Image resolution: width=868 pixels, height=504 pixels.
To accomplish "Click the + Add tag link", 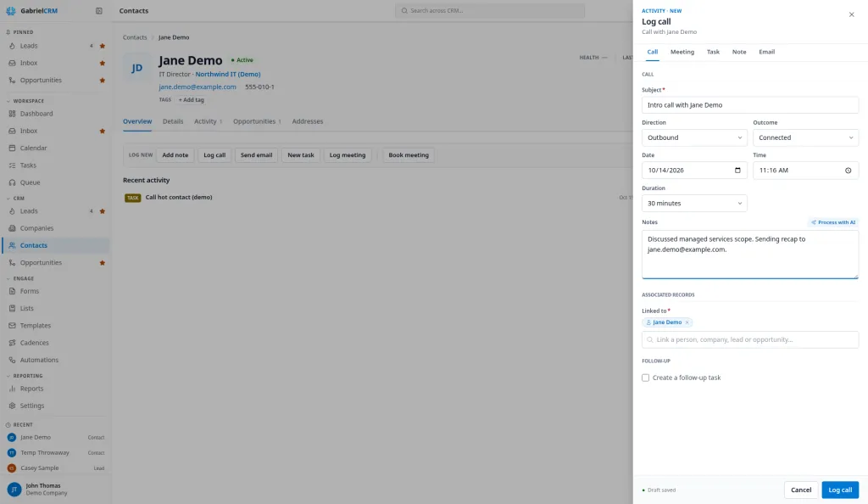I will (x=191, y=99).
